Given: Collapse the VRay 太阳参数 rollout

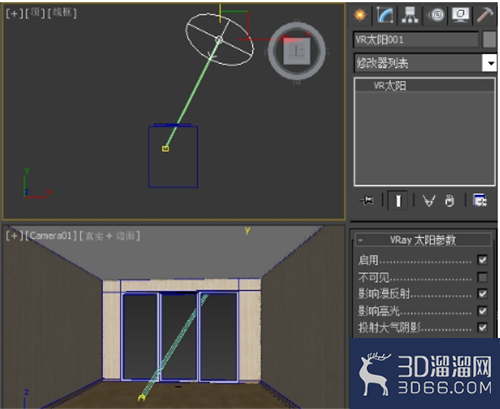Looking at the screenshot, I should tap(423, 240).
